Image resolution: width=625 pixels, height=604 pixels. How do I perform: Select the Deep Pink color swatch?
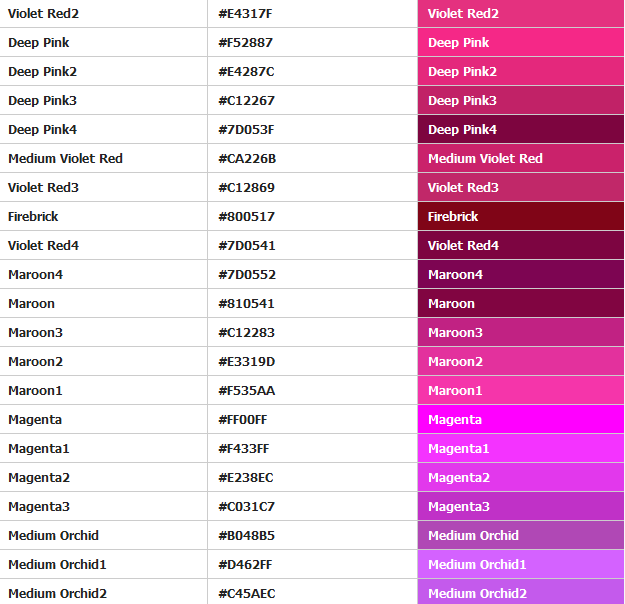click(x=520, y=43)
